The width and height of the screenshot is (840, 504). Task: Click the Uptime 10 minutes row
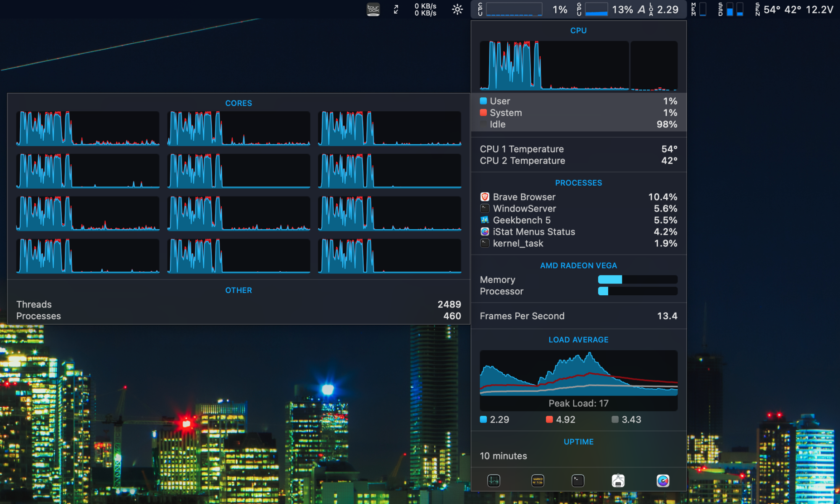click(578, 456)
